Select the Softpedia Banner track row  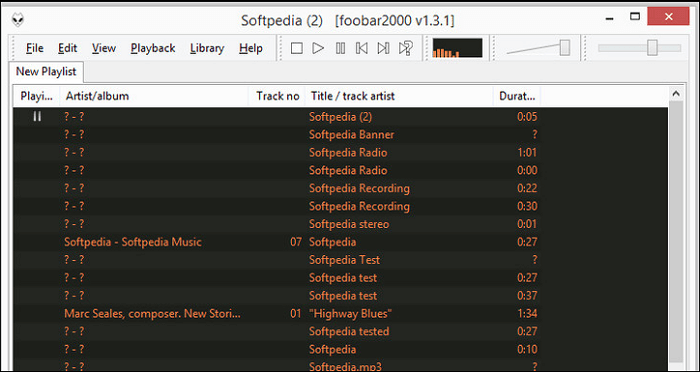tap(341, 135)
